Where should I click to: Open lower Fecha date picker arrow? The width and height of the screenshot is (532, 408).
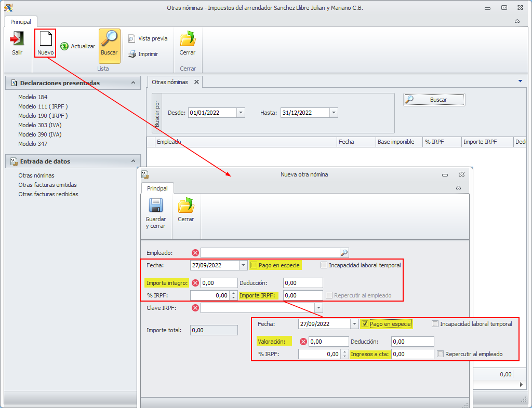[354, 324]
